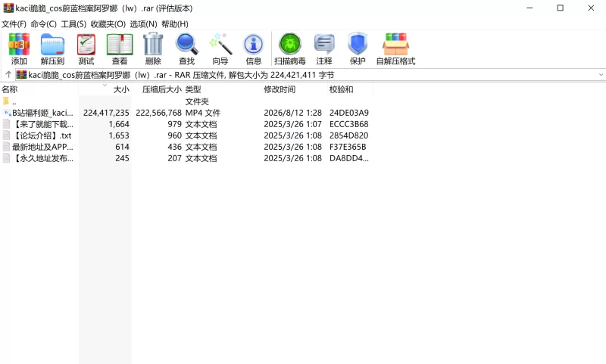This screenshot has height=364, width=606.
Task: Sort by the 名称 column header
Action: (x=39, y=89)
